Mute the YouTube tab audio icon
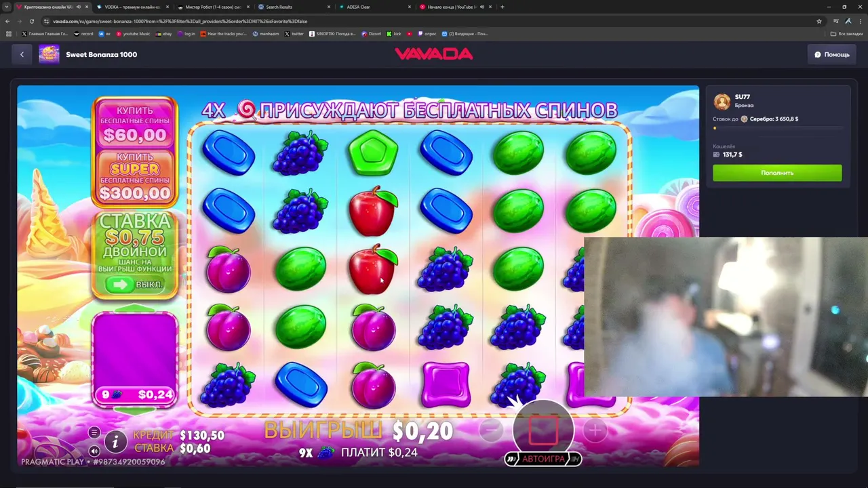The image size is (868, 488). point(482,7)
